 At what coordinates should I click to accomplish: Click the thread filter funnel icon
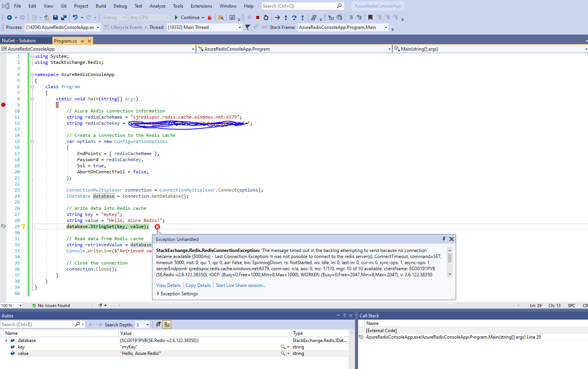248,27
